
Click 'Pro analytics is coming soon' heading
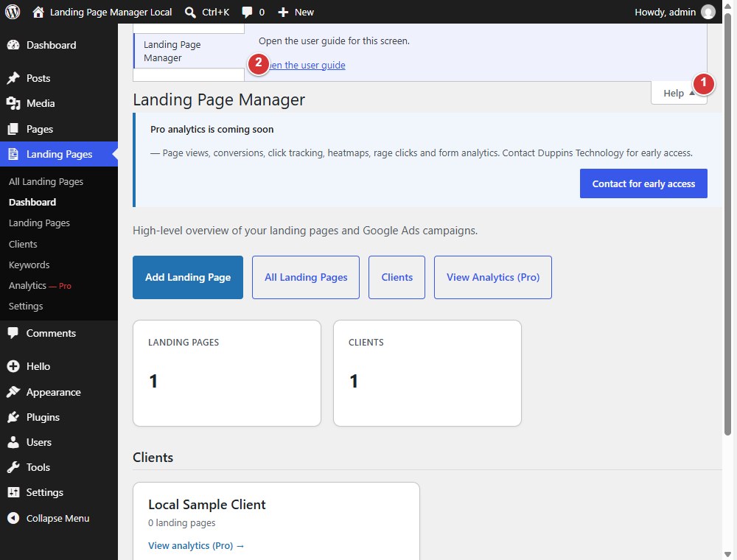212,129
